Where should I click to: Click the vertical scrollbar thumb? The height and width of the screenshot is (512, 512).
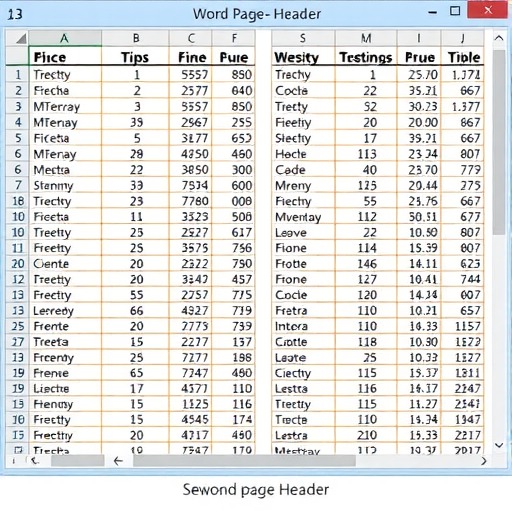tap(499, 142)
